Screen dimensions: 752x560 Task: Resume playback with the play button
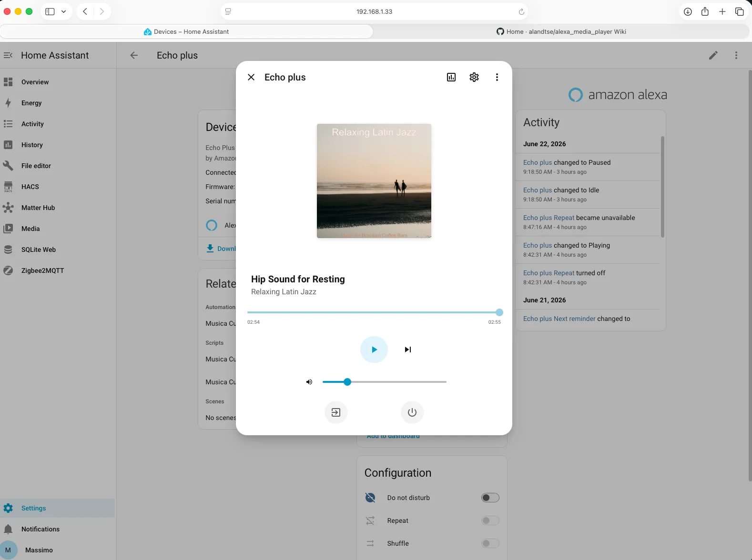374,350
